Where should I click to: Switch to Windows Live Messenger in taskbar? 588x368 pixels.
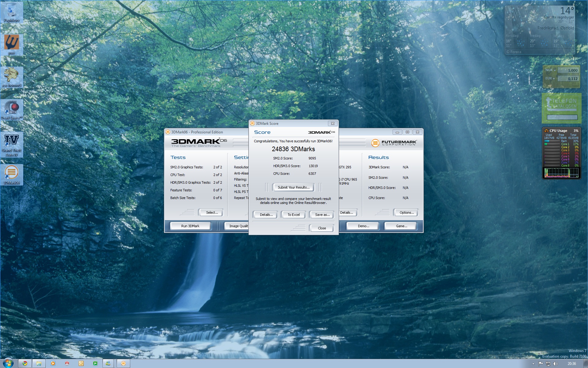tap(108, 363)
